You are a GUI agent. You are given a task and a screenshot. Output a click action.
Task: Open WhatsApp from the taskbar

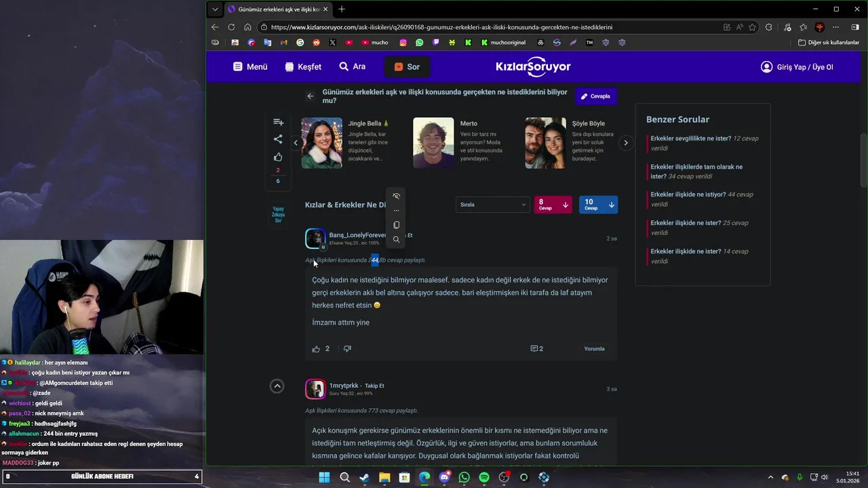point(464,477)
